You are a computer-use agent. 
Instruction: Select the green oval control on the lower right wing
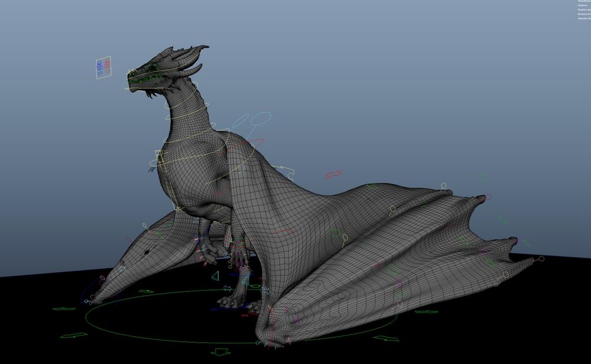pyautogui.click(x=394, y=269)
